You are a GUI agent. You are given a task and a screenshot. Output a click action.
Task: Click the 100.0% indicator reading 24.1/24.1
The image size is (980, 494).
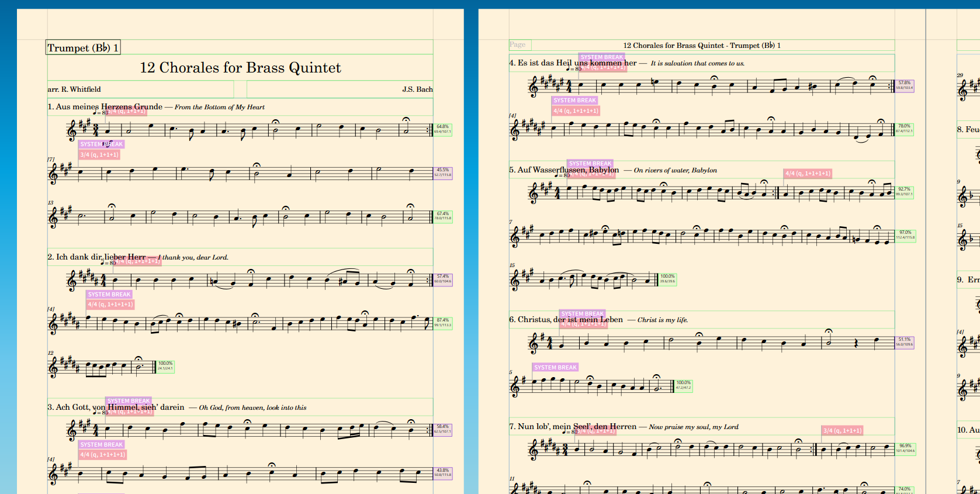pos(165,366)
